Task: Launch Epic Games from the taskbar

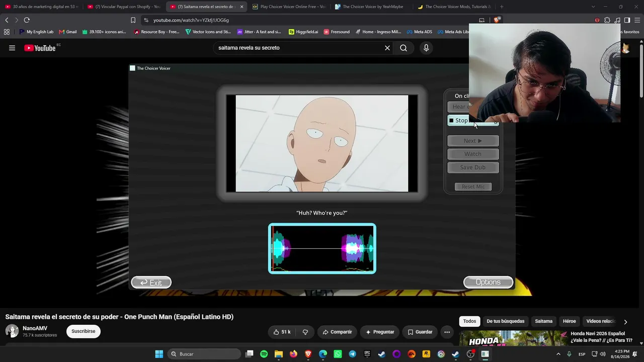Action: click(367, 354)
